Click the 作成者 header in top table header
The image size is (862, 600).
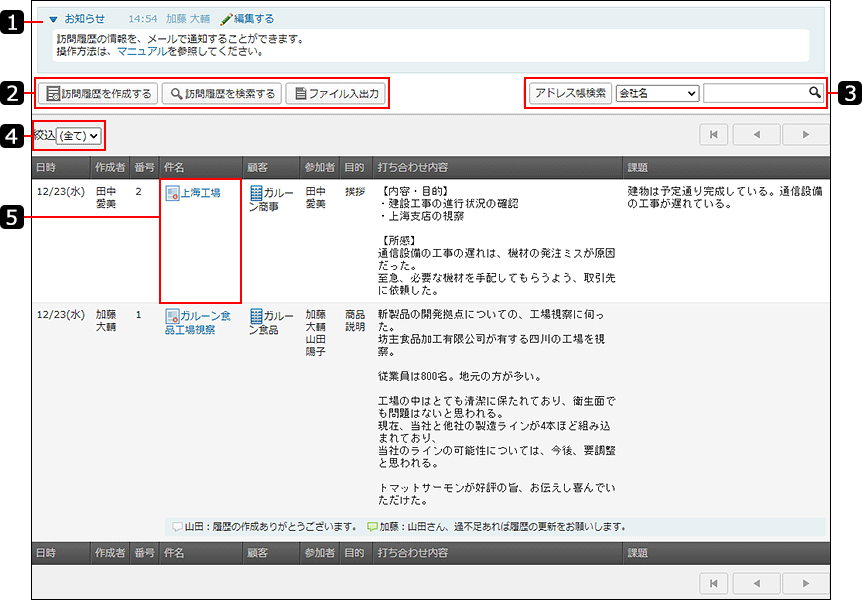[x=110, y=167]
